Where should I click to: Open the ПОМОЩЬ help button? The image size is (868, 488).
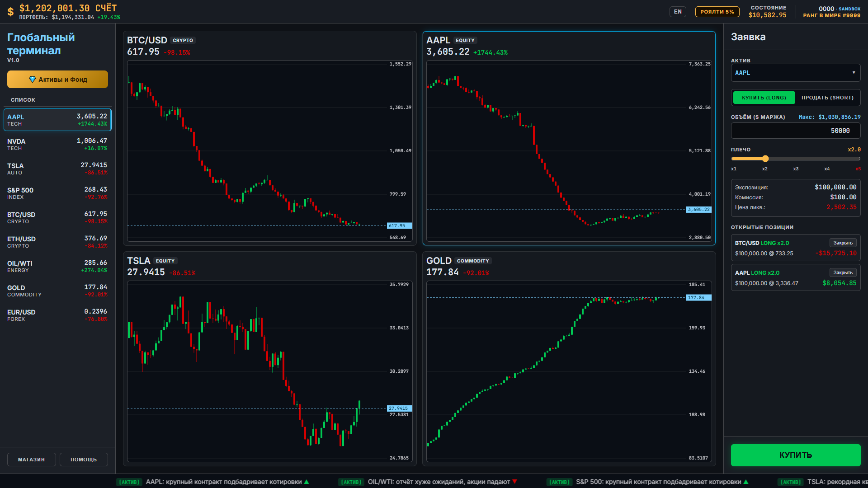84,460
